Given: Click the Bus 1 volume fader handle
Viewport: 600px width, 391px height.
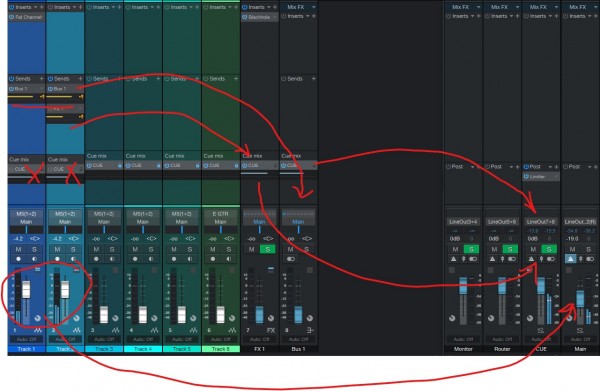Looking at the screenshot, I should pos(298,314).
